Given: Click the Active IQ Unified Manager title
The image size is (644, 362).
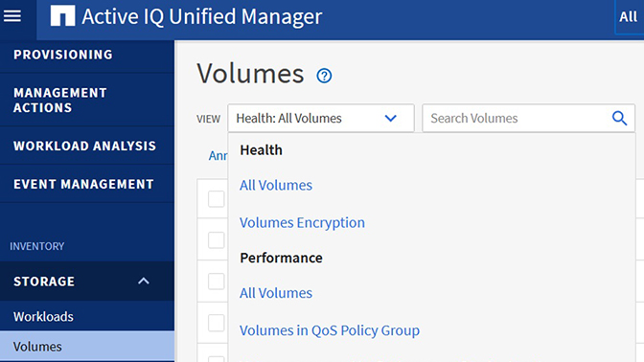Looking at the screenshot, I should pos(201,17).
